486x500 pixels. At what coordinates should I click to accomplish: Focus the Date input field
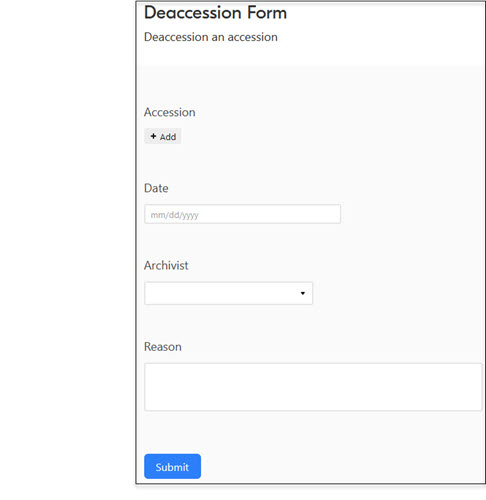pyautogui.click(x=242, y=214)
